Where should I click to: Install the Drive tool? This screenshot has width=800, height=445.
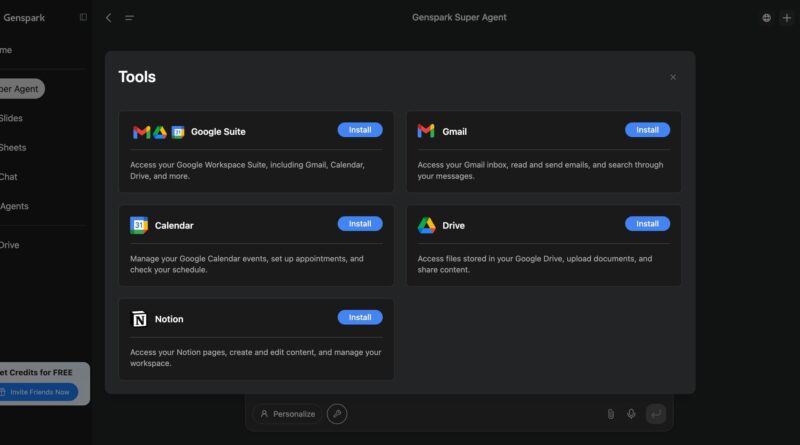[647, 224]
